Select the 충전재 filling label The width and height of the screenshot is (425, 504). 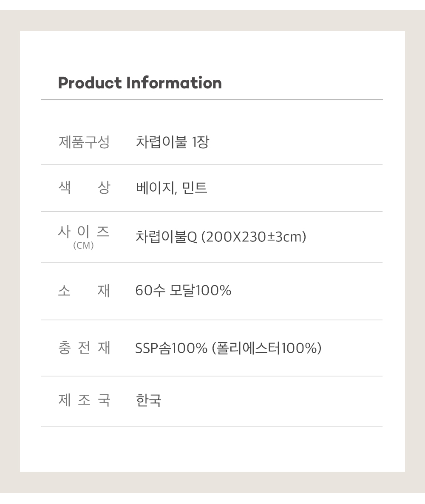pyautogui.click(x=84, y=348)
